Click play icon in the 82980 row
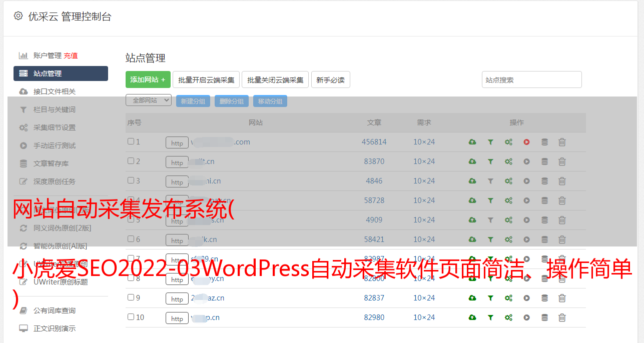644x343 pixels. click(526, 317)
